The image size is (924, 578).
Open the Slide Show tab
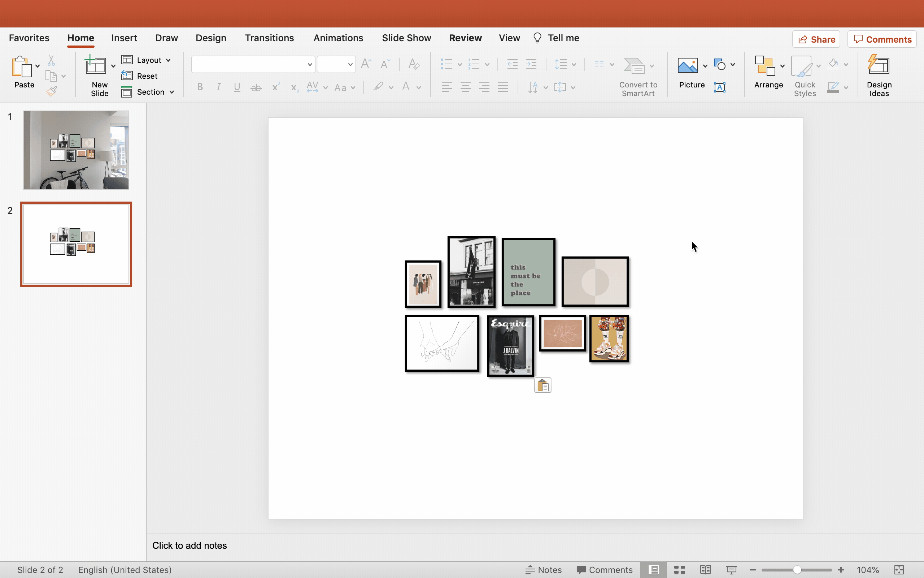pyautogui.click(x=406, y=38)
